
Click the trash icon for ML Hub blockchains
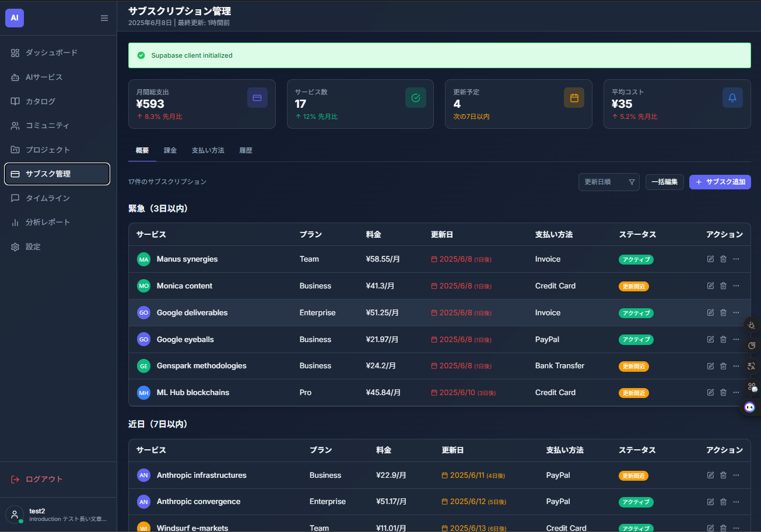click(723, 393)
